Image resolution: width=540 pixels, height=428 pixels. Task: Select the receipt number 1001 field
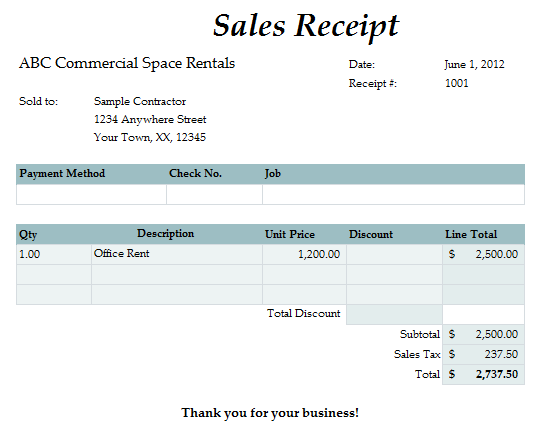click(x=457, y=83)
